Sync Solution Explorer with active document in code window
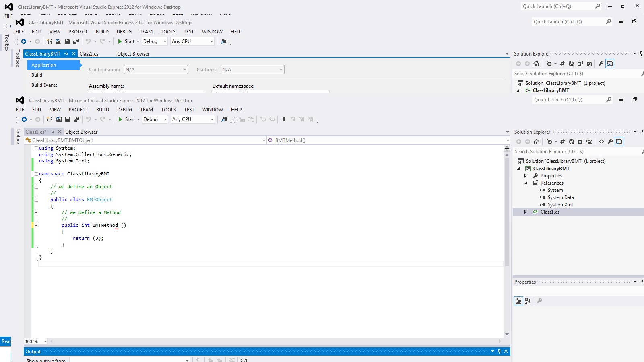The width and height of the screenshot is (644, 362). tap(563, 142)
